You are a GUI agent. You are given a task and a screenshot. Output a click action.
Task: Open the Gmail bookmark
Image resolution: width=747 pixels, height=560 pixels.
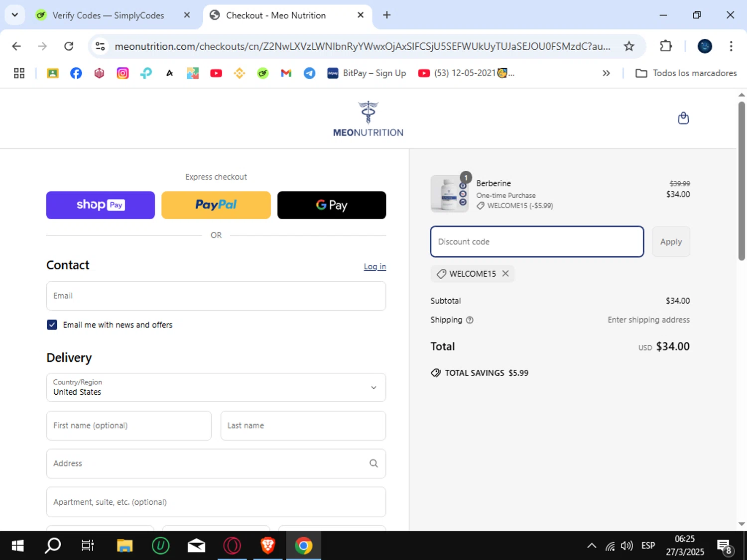tap(286, 73)
